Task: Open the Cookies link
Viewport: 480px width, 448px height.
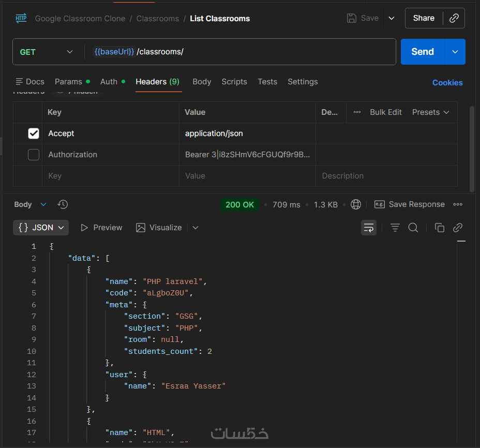Action: (x=447, y=83)
